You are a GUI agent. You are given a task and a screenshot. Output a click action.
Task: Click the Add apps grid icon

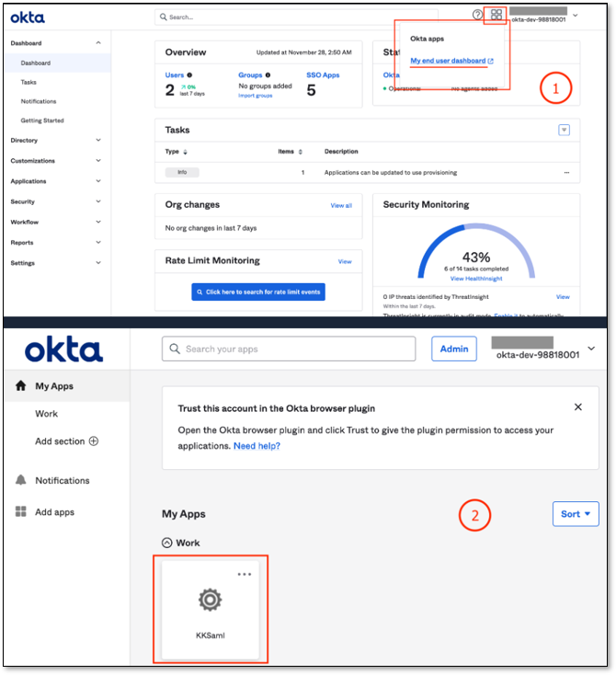[x=20, y=511]
